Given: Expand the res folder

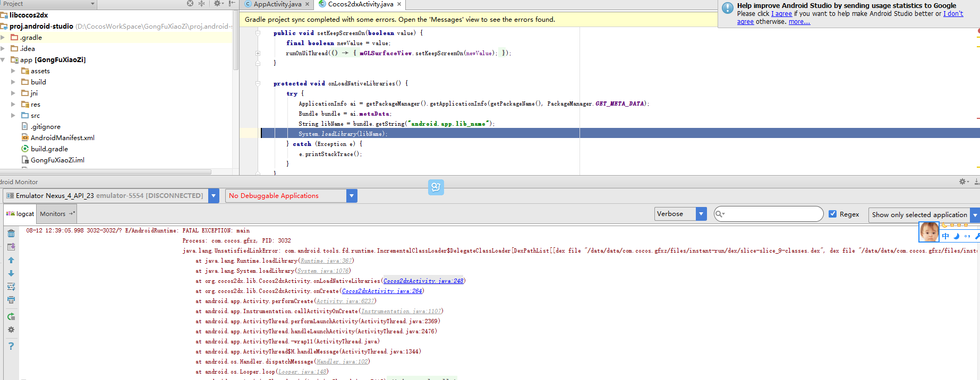Looking at the screenshot, I should (x=13, y=104).
